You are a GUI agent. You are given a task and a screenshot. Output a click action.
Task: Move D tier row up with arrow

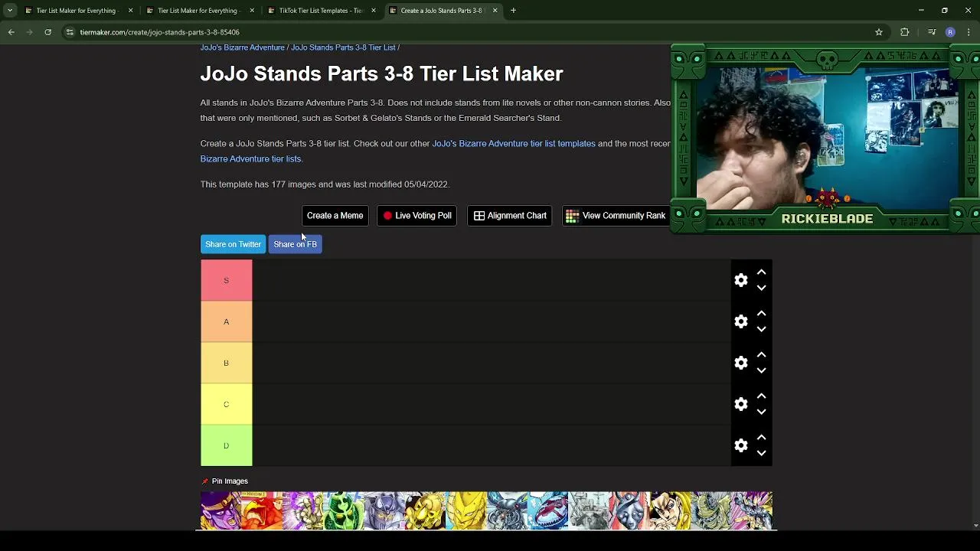point(761,438)
